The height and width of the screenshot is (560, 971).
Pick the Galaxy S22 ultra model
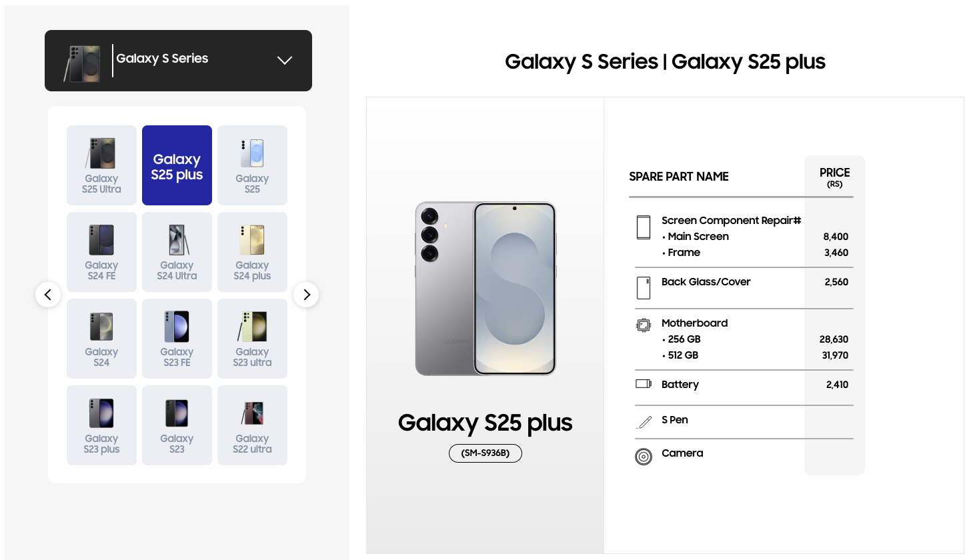pos(252,425)
